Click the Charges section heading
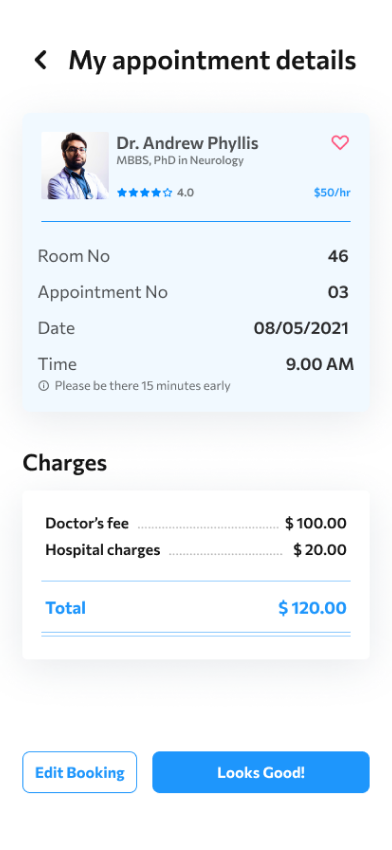 65,463
